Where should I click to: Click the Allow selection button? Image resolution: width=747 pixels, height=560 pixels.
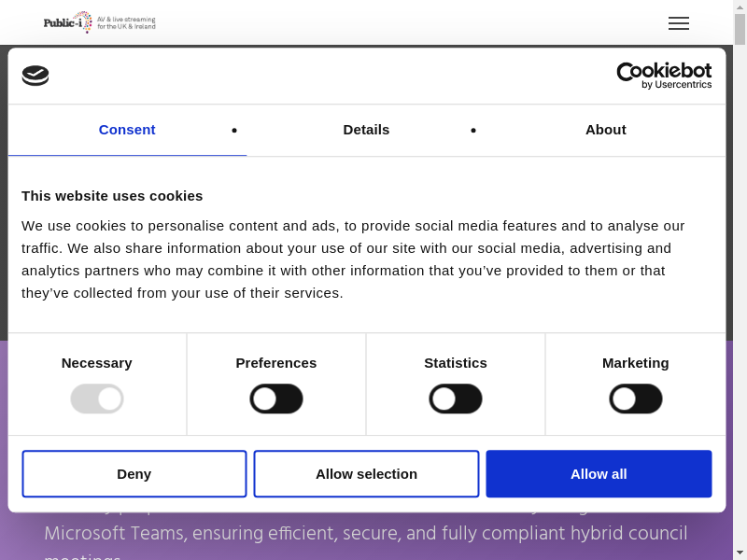point(366,474)
